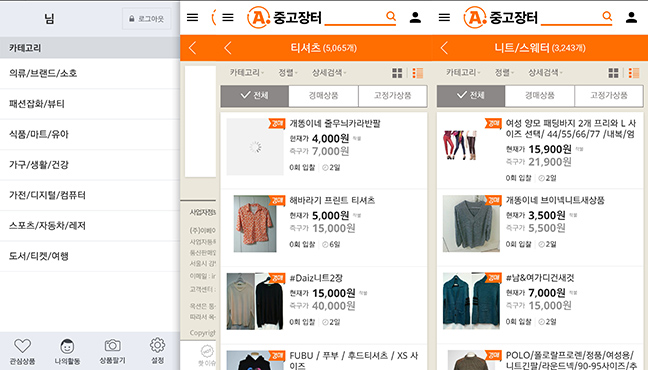
Task: Select 경매상품 filter in 티셔츠 screen
Action: point(323,96)
